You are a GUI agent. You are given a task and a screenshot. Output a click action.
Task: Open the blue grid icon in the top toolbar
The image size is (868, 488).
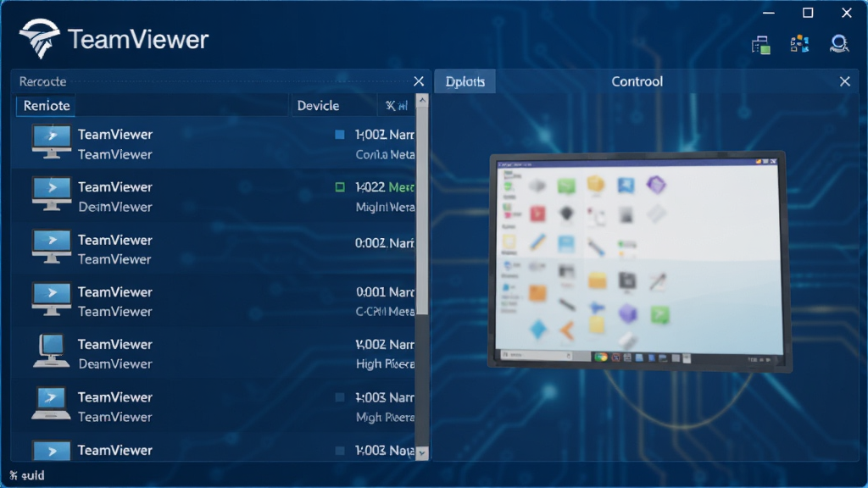799,44
